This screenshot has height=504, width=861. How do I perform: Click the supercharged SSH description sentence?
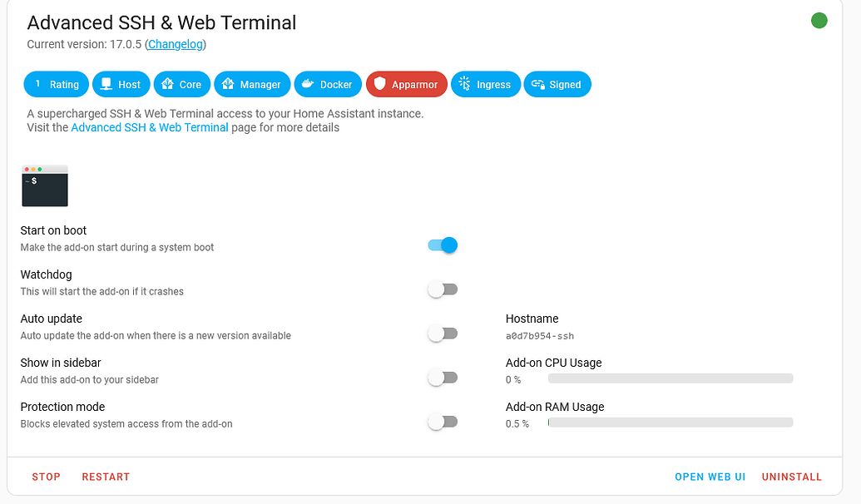coord(225,114)
